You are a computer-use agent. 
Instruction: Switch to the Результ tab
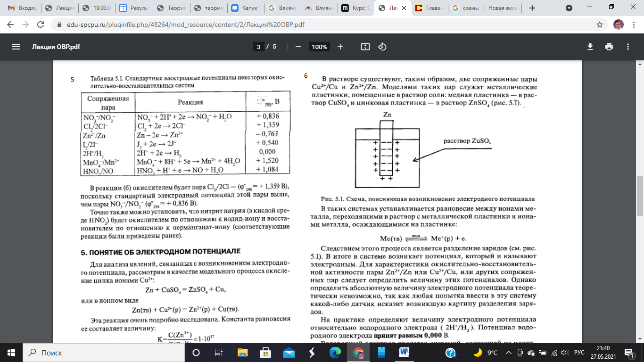point(134,8)
